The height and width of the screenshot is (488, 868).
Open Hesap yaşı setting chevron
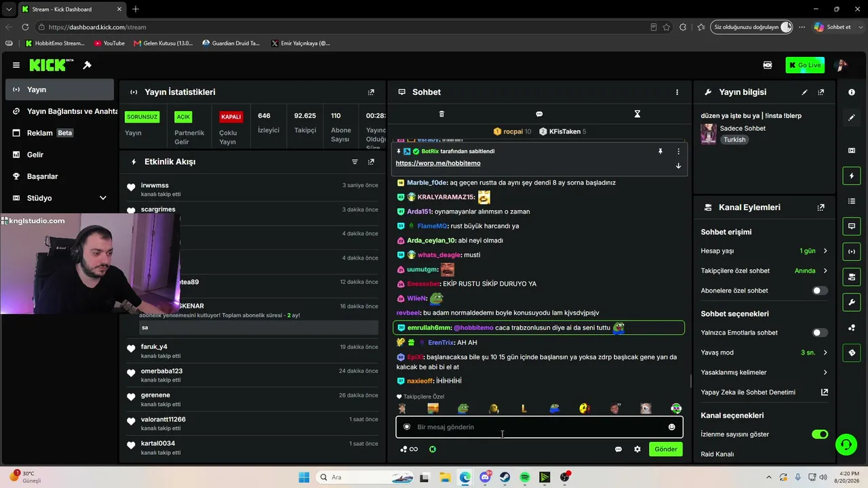825,251
